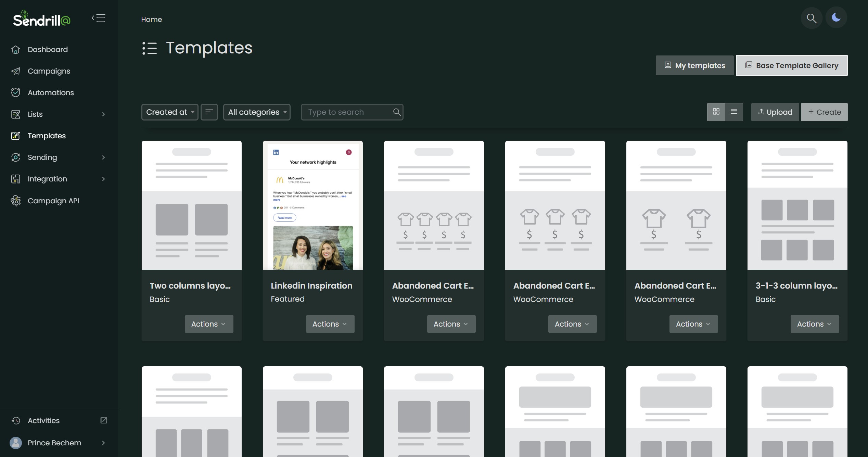The image size is (868, 457).
Task: Go to Campaigns paper-plane icon
Action: tap(16, 71)
